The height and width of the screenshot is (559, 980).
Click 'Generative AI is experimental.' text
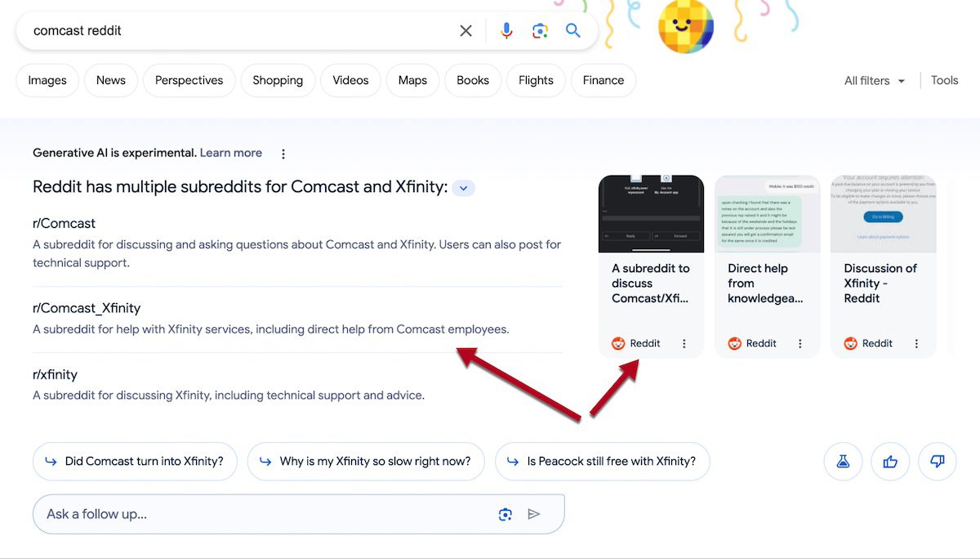pyautogui.click(x=114, y=153)
